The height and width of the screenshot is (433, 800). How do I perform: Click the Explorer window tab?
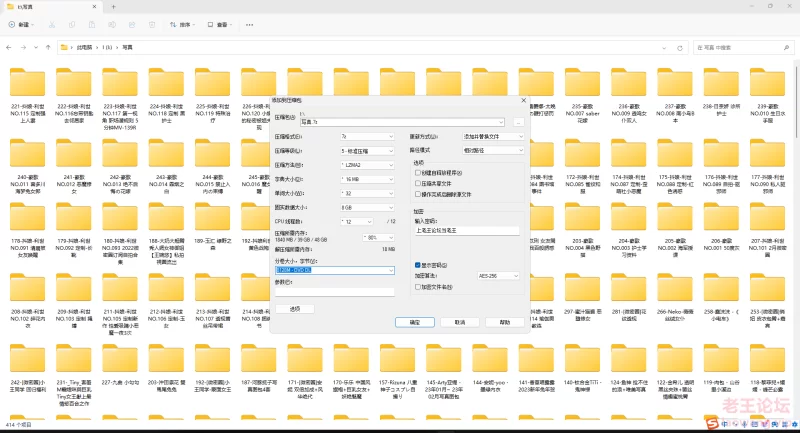coord(51,7)
